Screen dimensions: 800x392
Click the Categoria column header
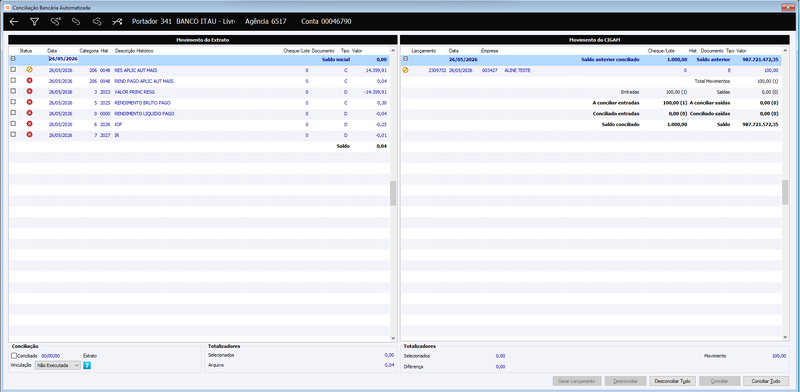89,51
